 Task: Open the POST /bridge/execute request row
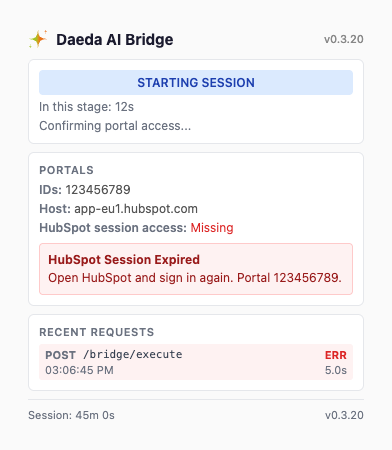pyautogui.click(x=196, y=362)
